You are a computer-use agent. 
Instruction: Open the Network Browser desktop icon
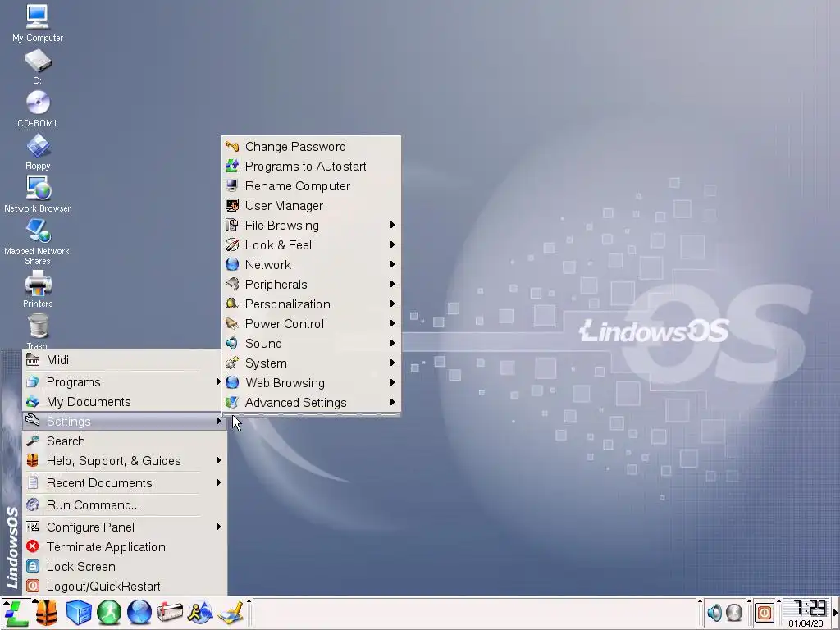[38, 194]
